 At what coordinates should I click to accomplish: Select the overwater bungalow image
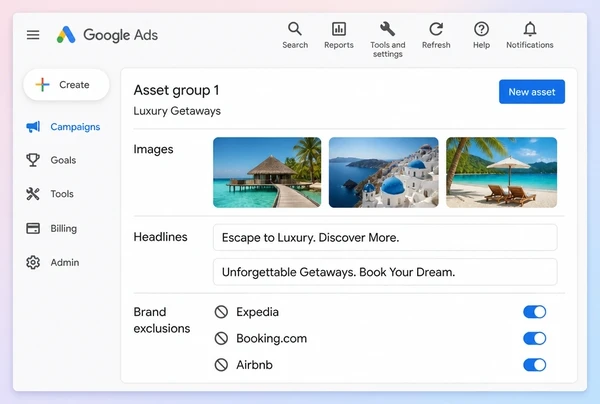point(267,172)
